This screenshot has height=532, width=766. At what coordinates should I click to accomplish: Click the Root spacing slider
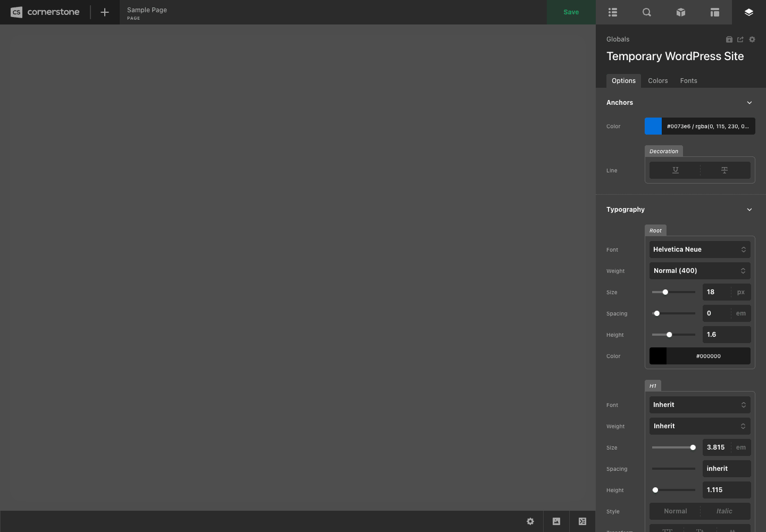tap(673, 313)
